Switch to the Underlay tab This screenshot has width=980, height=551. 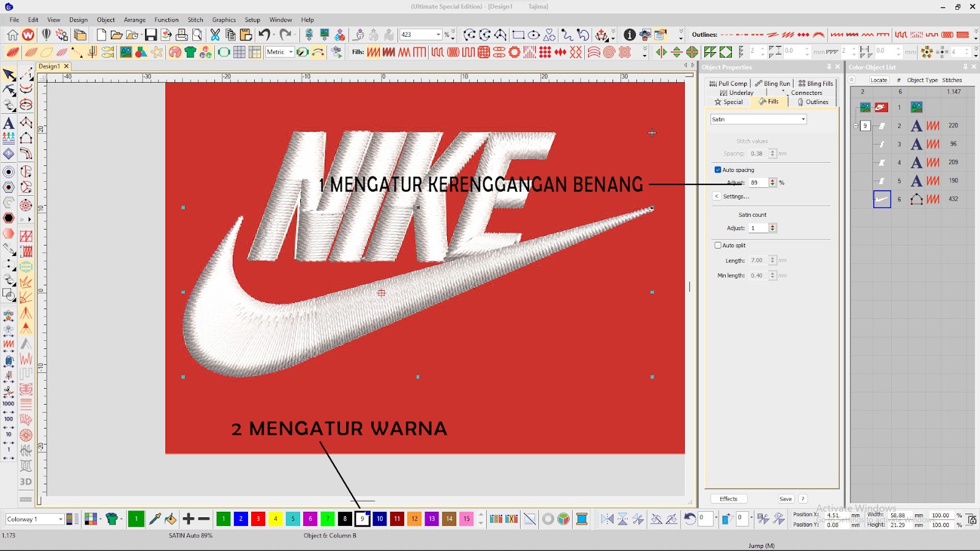737,93
